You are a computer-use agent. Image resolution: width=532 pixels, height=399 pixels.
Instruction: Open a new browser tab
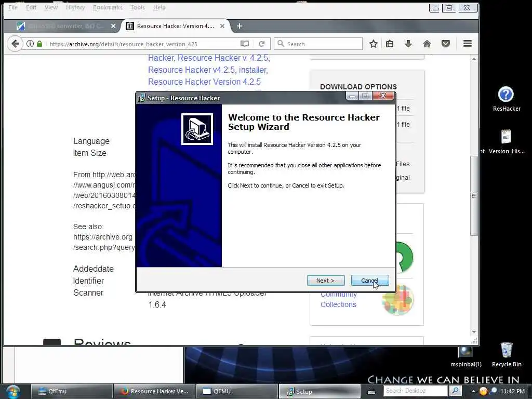[239, 26]
